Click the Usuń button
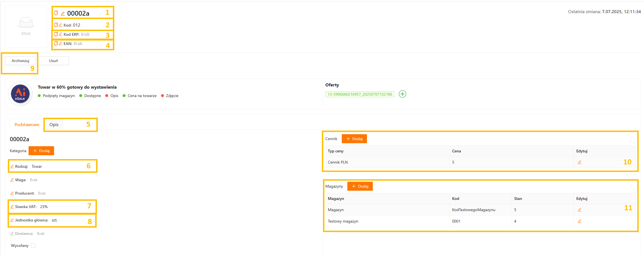The height and width of the screenshot is (255, 644). [x=54, y=61]
